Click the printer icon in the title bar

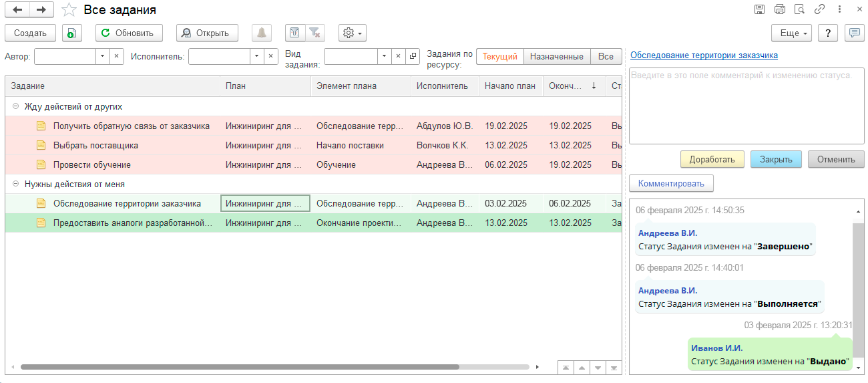779,9
